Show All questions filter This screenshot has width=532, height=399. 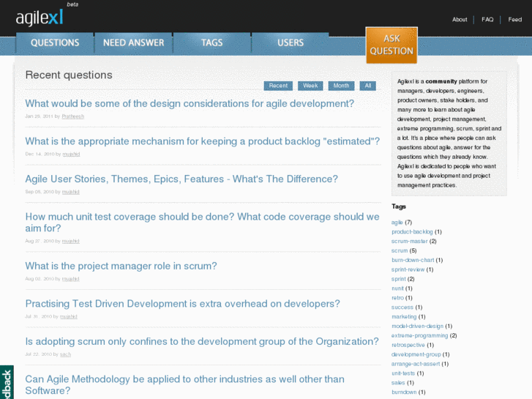click(368, 86)
